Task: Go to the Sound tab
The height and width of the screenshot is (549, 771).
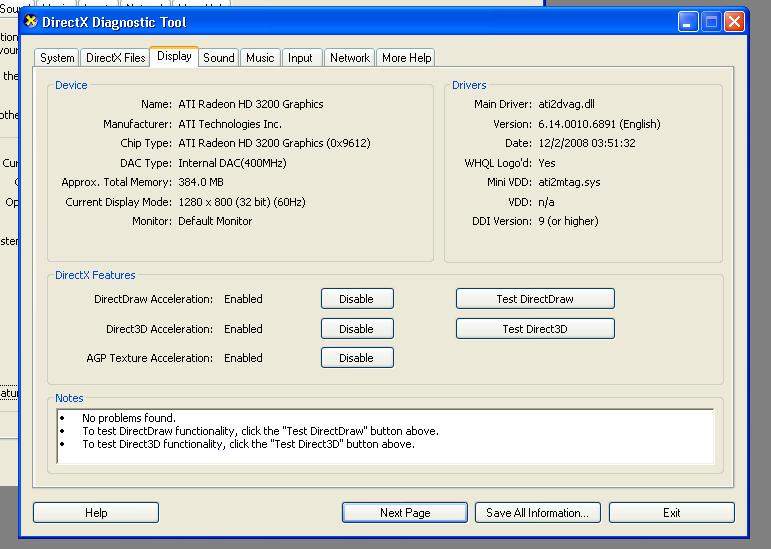Action: pos(218,58)
